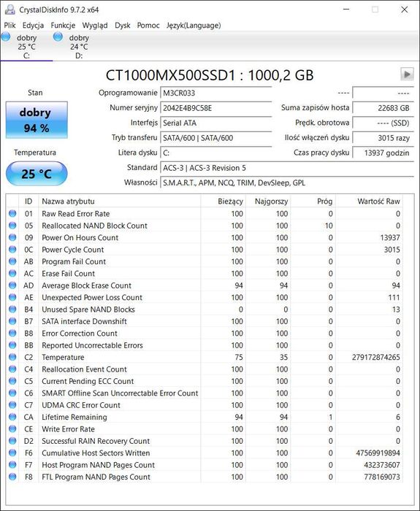Click the firmware field M3CR033
The image size is (420, 511).
pos(216,93)
